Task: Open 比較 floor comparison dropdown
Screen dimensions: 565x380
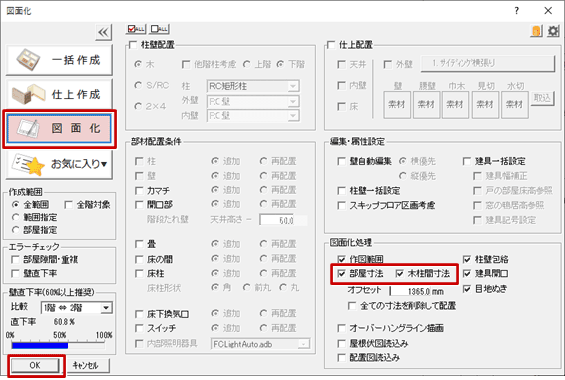Action: 77,308
